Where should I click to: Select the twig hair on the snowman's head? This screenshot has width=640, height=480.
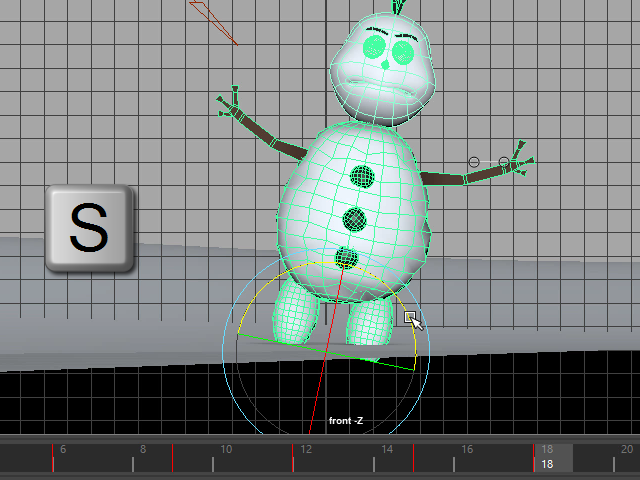401,7
